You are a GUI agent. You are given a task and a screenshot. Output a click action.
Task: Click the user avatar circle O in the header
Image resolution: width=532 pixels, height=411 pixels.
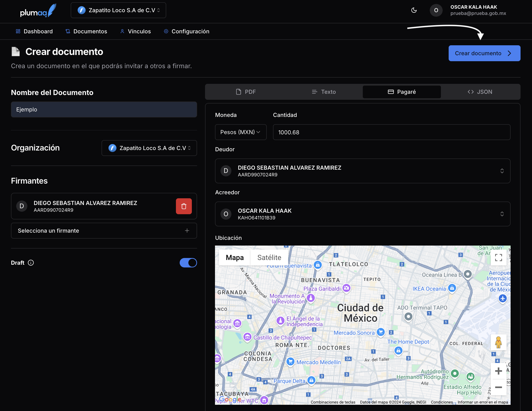click(436, 10)
